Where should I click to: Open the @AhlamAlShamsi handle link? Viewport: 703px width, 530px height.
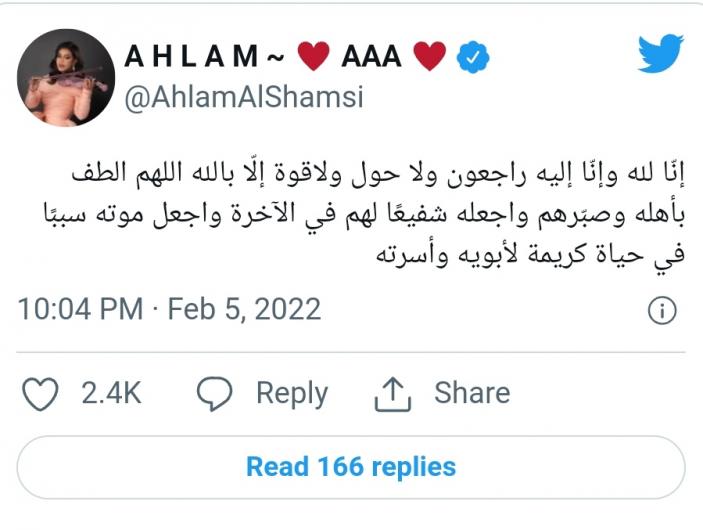tap(244, 97)
